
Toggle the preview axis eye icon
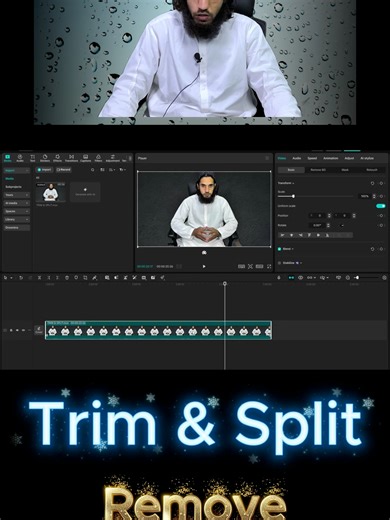(300, 278)
